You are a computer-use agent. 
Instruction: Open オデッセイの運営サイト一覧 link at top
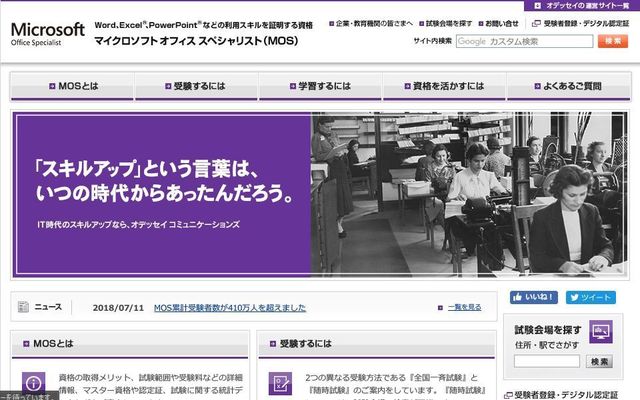coord(582,6)
